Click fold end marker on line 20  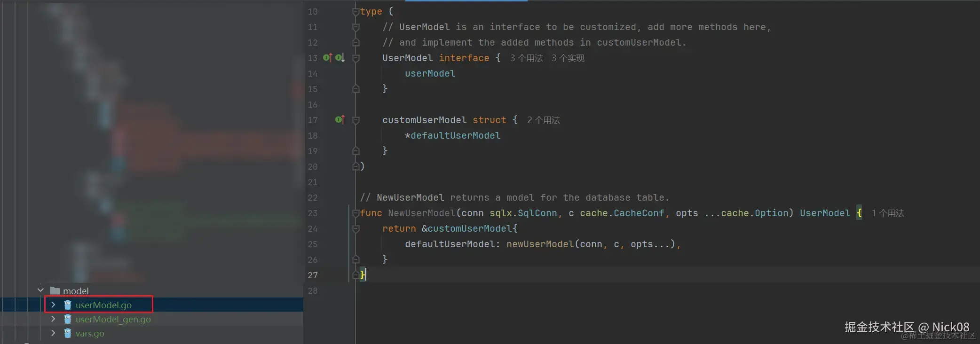coord(356,166)
